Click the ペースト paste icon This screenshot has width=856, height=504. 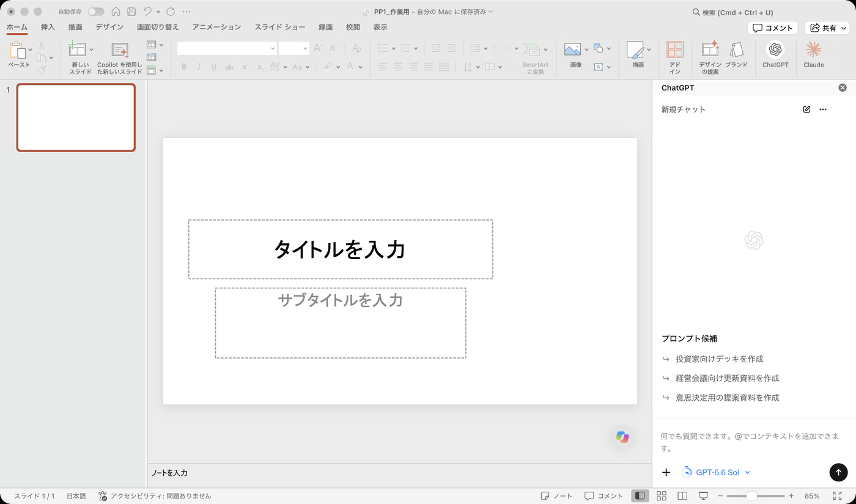click(17, 50)
